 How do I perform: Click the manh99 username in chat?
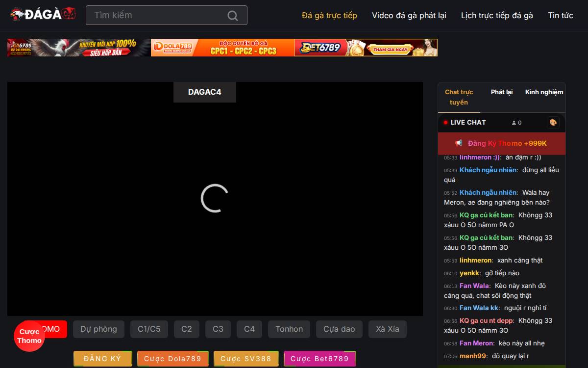click(473, 356)
